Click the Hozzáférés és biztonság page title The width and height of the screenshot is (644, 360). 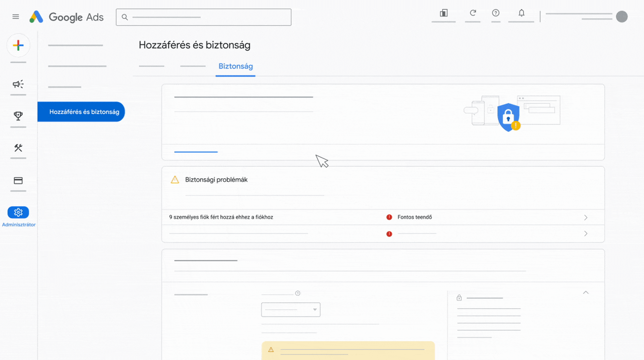194,45
